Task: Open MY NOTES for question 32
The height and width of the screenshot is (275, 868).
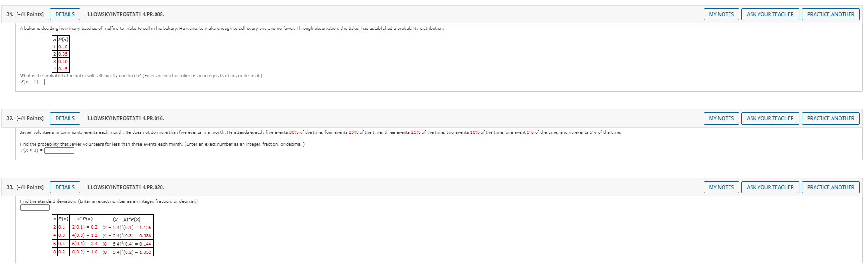Action: [x=721, y=118]
